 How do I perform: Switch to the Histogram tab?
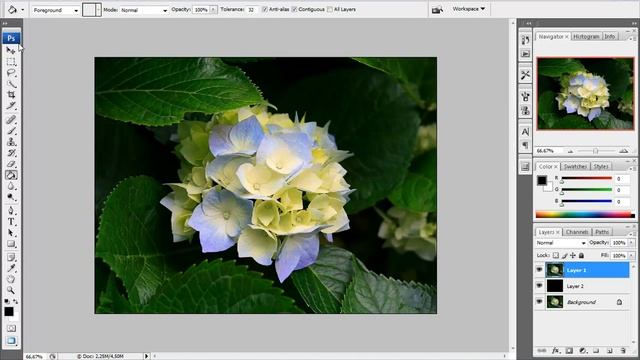coord(586,37)
